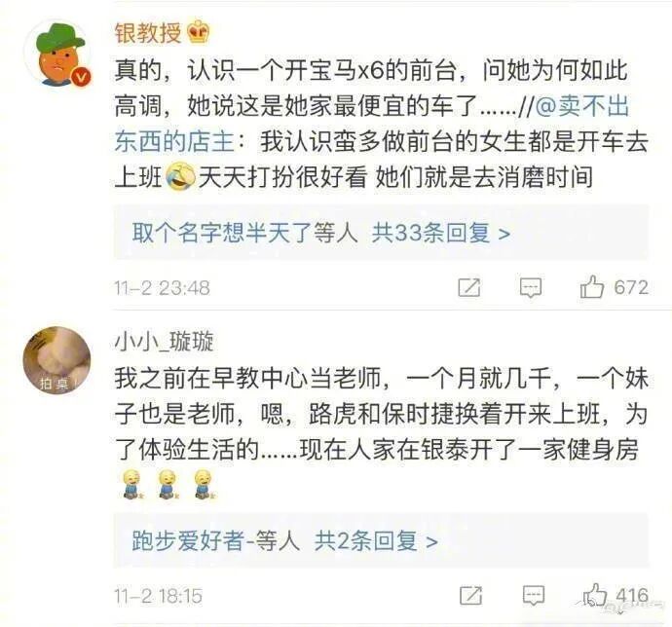
Task: Expand the 共2条回复 replies
Action: coord(376,541)
